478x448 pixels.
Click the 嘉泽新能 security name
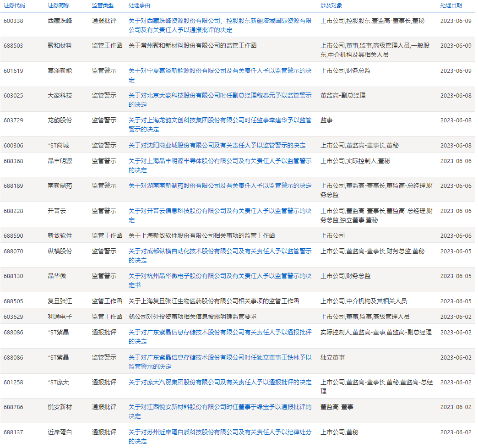click(60, 71)
